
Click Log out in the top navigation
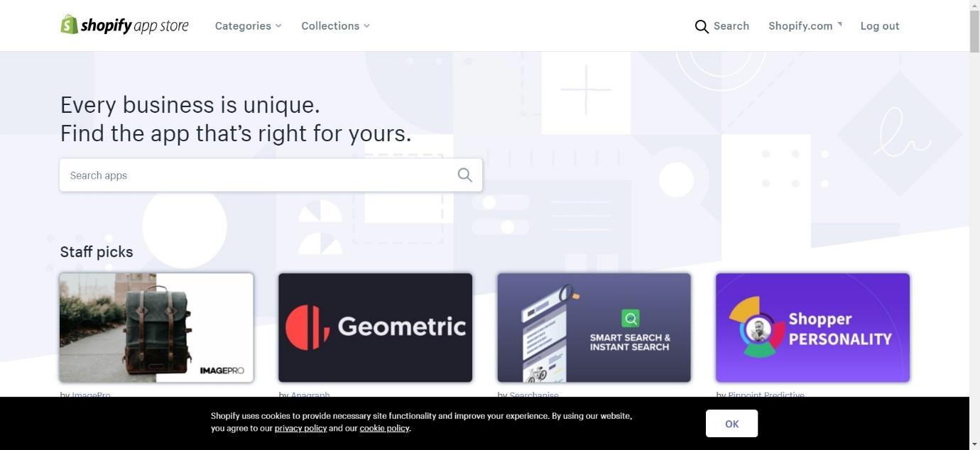pyautogui.click(x=880, y=26)
